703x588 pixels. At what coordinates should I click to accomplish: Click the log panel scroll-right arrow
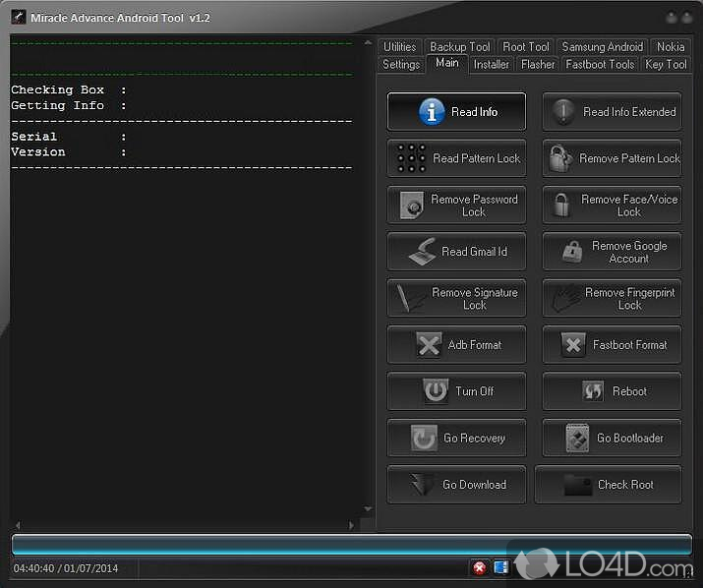click(x=351, y=525)
